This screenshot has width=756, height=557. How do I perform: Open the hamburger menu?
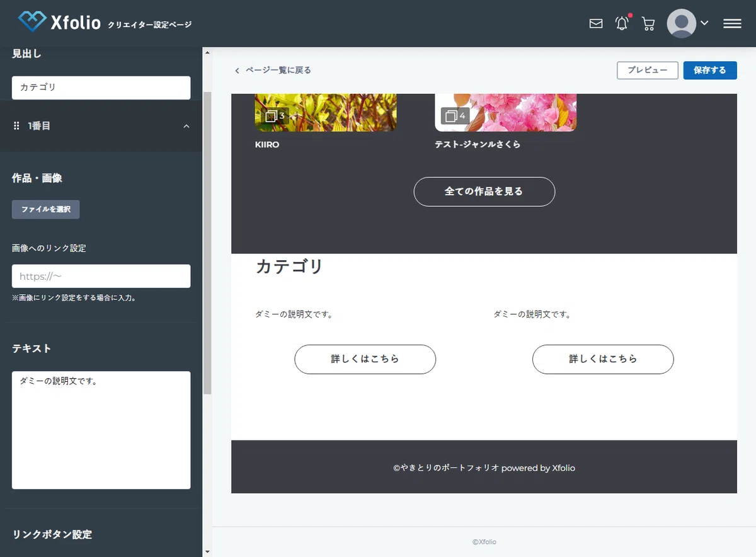pos(732,23)
